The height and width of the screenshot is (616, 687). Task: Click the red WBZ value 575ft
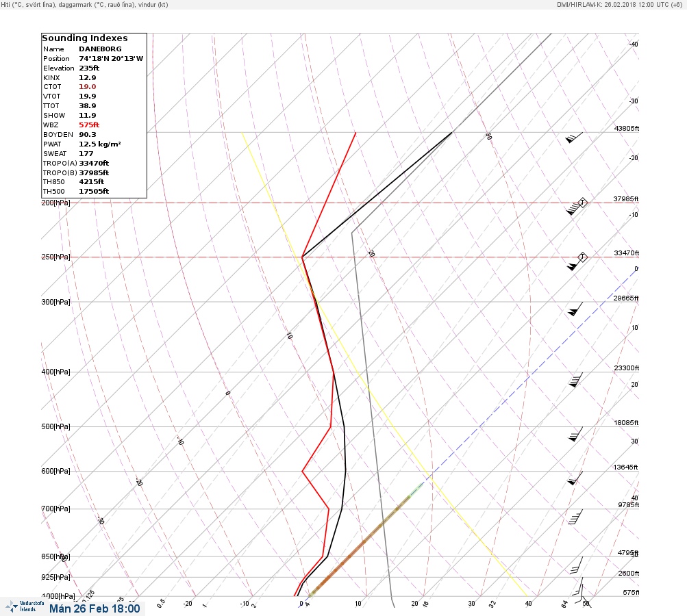pos(89,125)
